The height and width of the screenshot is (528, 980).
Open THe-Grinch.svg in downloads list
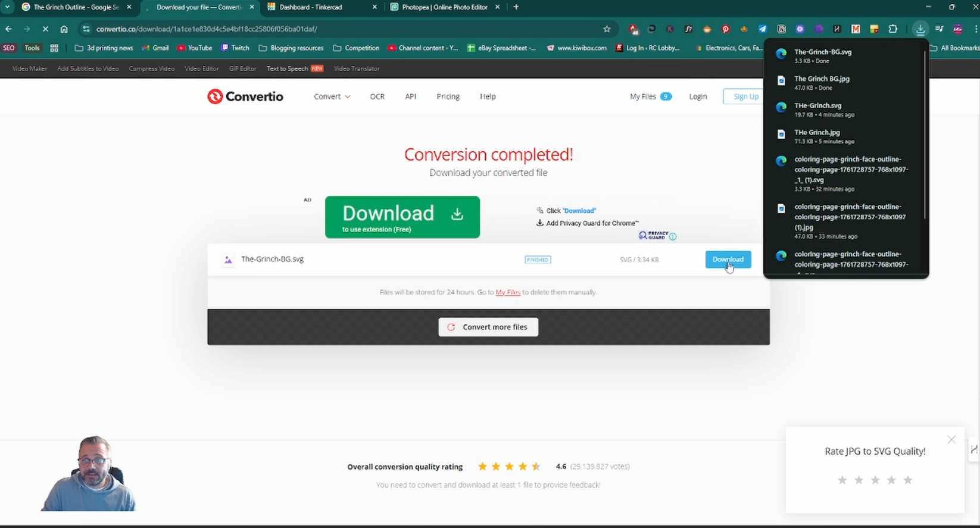coord(845,110)
